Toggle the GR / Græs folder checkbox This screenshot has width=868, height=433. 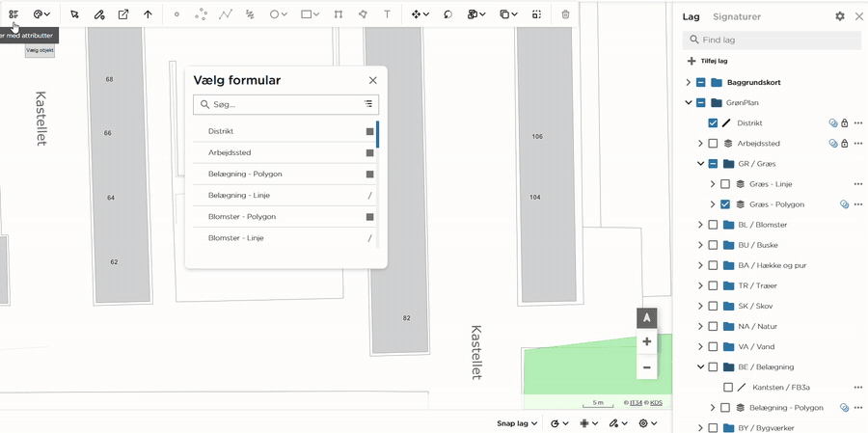coord(713,164)
